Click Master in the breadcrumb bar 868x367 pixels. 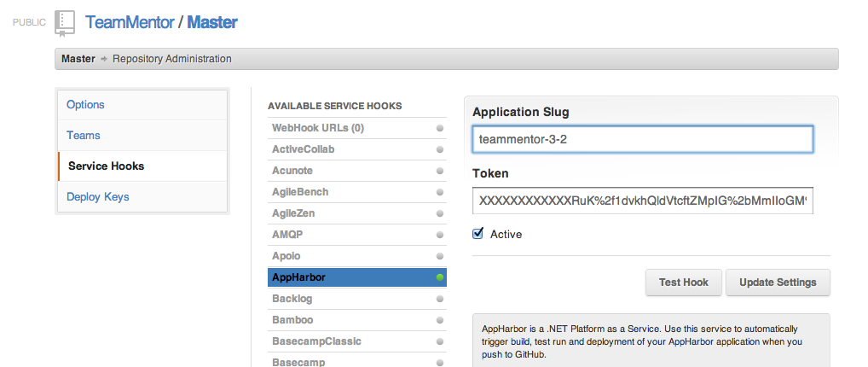(78, 59)
